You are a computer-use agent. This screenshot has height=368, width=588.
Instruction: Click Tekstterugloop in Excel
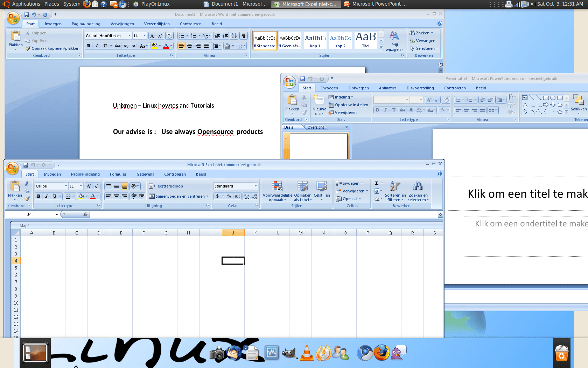click(x=166, y=186)
